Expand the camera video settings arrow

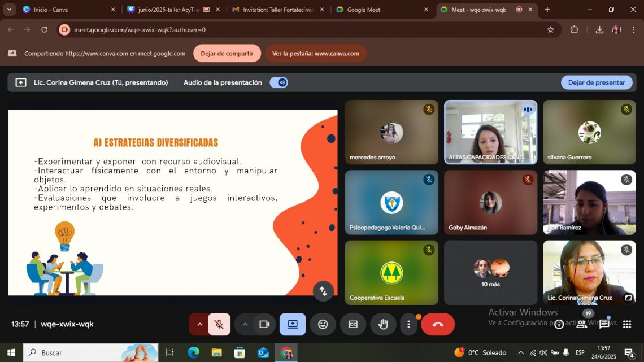[245, 324]
